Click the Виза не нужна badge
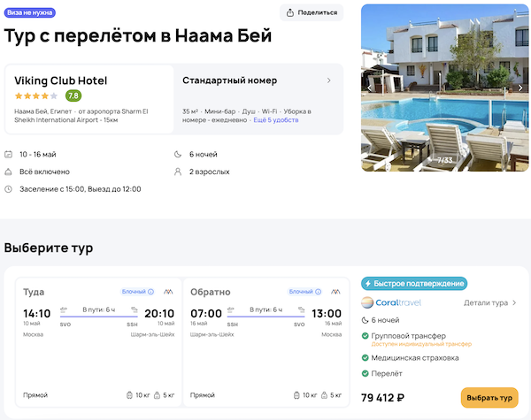The width and height of the screenshot is (531, 420). coord(29,12)
